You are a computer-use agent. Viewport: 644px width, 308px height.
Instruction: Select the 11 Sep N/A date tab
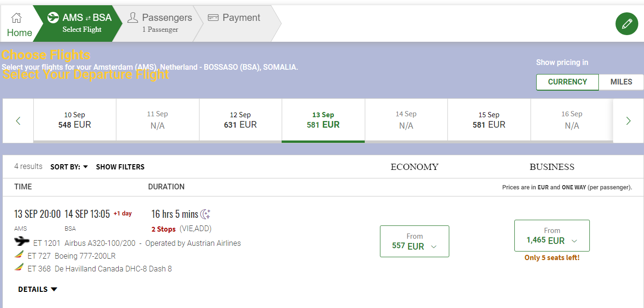pyautogui.click(x=158, y=120)
